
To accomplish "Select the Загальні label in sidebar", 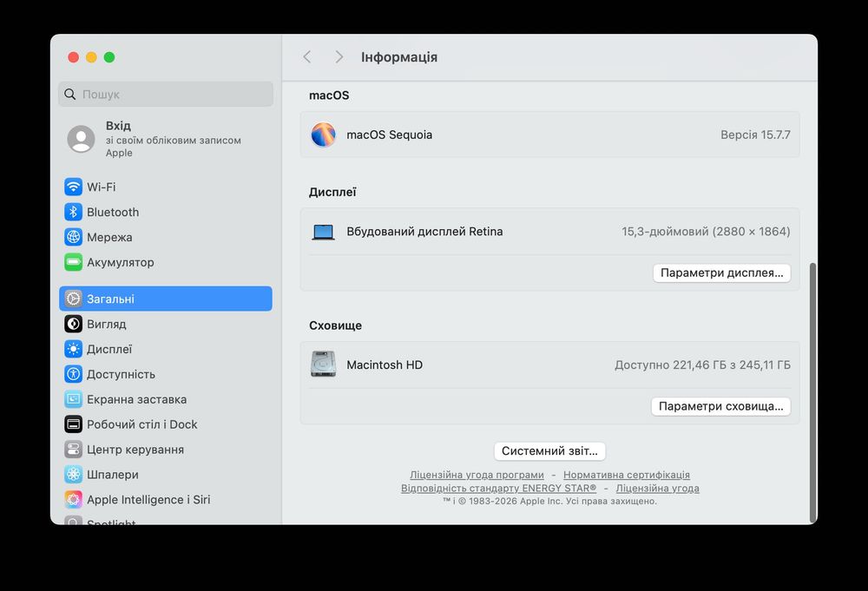I will point(111,299).
